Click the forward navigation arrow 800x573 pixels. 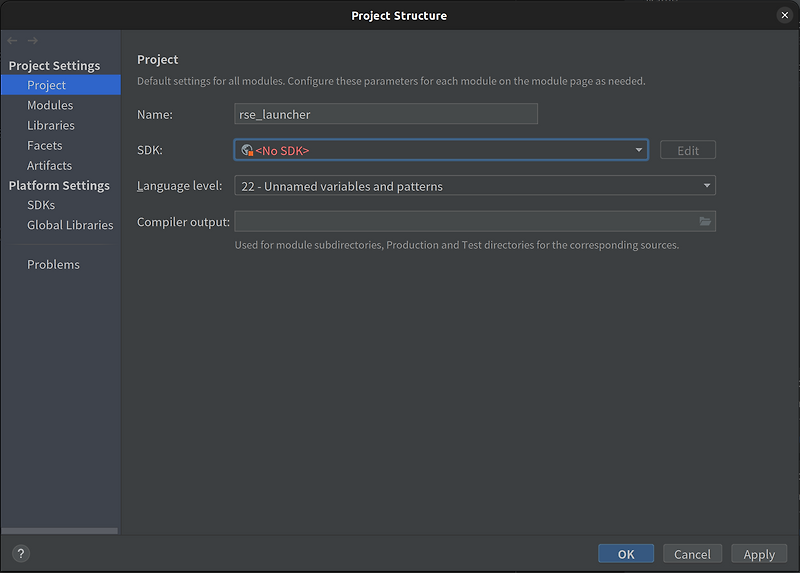point(33,40)
